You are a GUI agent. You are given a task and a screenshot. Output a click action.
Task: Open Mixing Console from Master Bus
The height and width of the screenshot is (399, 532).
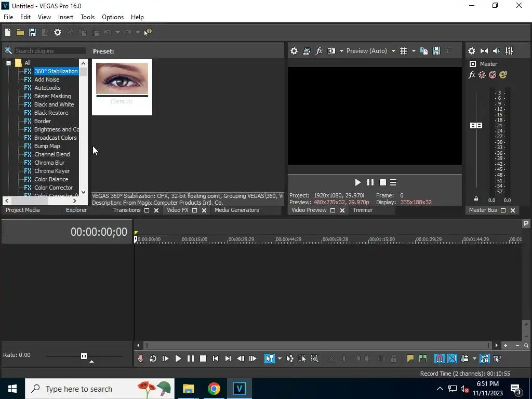(x=509, y=51)
